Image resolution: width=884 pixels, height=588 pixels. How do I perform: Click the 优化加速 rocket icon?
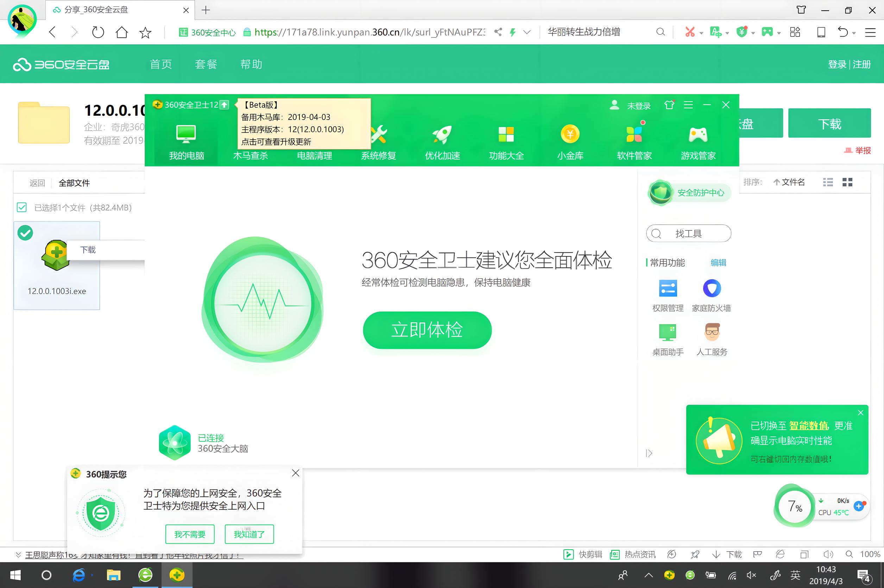tap(442, 134)
